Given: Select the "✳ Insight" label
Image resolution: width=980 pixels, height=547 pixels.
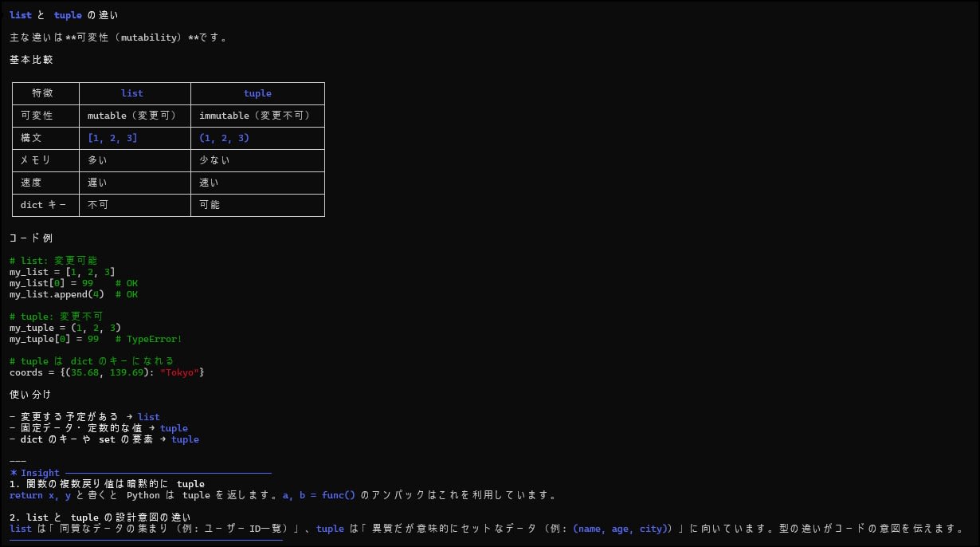Looking at the screenshot, I should pos(33,472).
